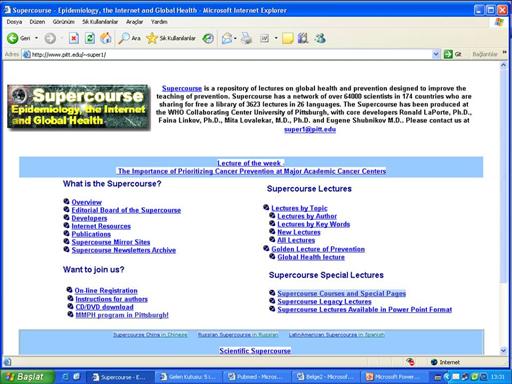Click the vertical scrollbar down arrow
512x384 pixels.
(x=503, y=351)
